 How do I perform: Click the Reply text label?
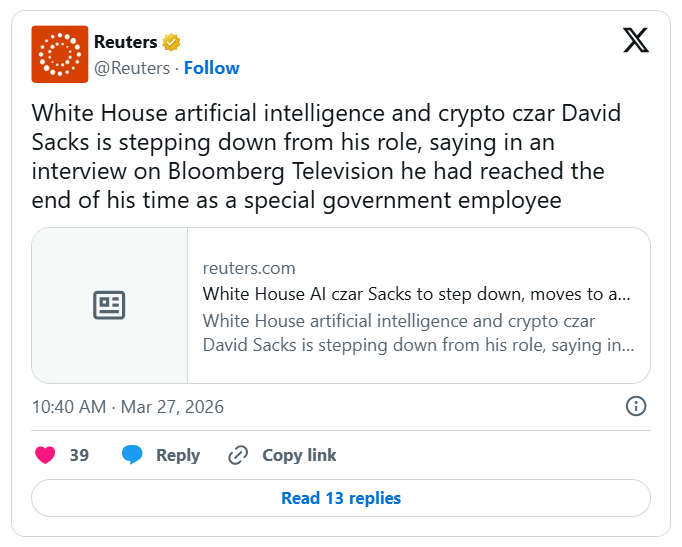pyautogui.click(x=178, y=455)
